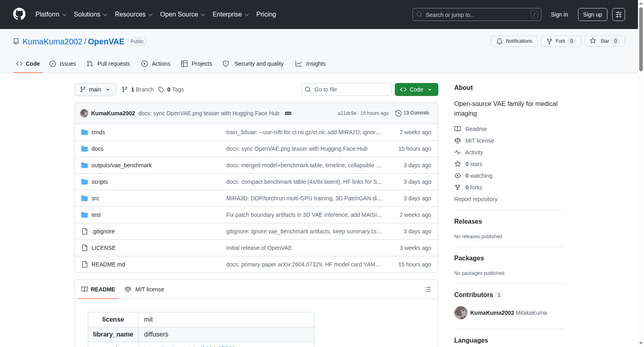This screenshot has width=644, height=347.
Task: Switch to the Pull requests tab
Action: [108, 64]
